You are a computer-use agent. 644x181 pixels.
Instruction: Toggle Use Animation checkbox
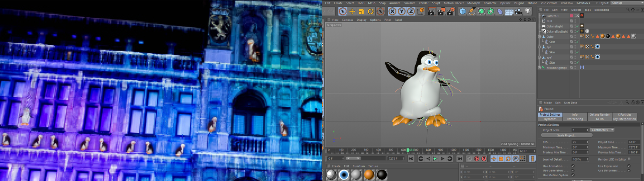tap(573, 166)
